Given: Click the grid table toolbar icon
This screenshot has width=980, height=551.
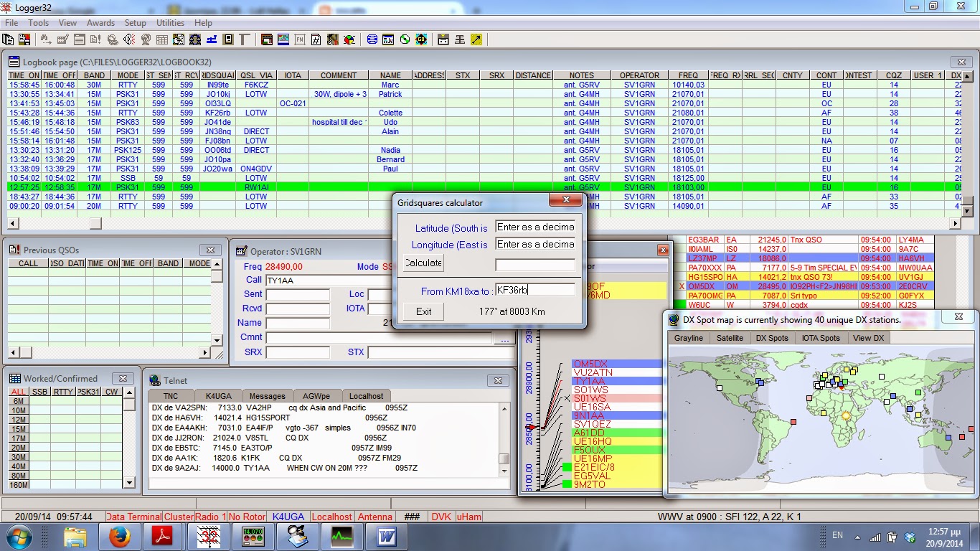Looking at the screenshot, I should click(x=162, y=39).
